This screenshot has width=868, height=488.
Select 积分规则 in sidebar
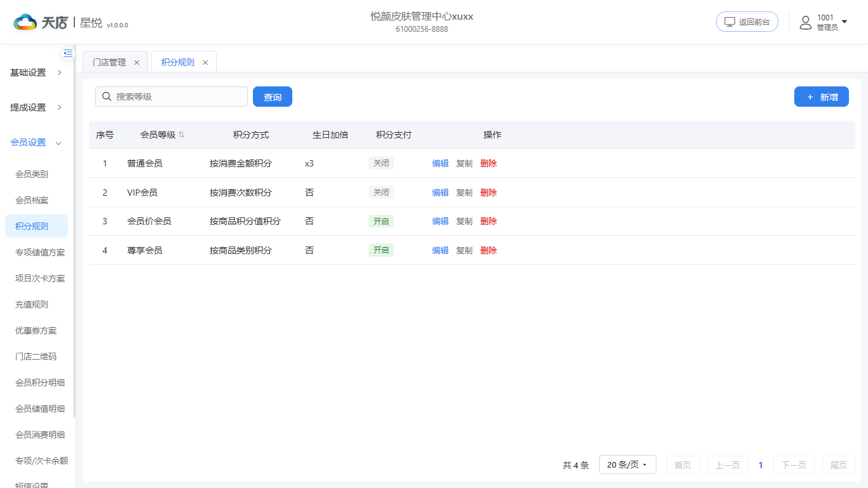click(x=36, y=226)
